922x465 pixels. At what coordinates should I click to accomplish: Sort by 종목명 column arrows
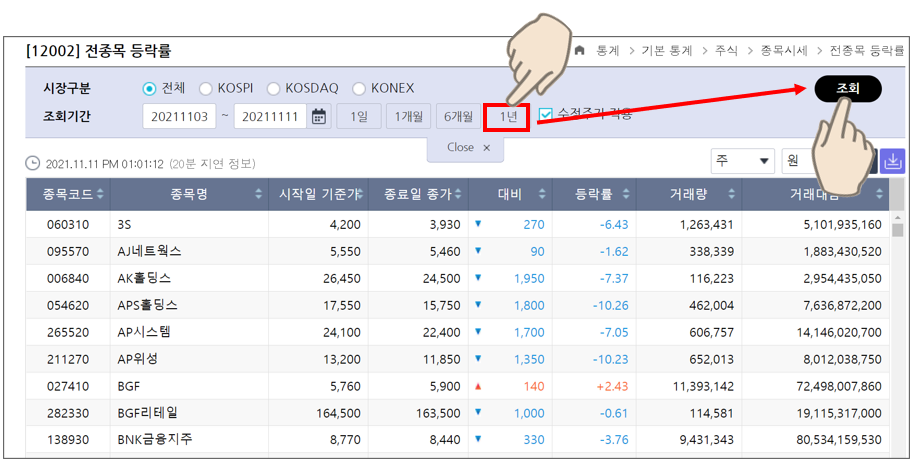point(258,194)
